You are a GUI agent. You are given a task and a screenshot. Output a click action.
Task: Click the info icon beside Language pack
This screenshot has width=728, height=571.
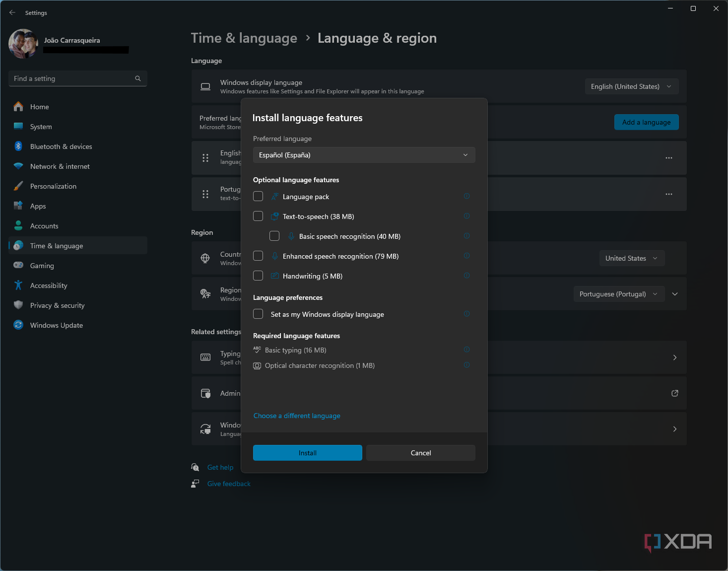click(x=466, y=196)
